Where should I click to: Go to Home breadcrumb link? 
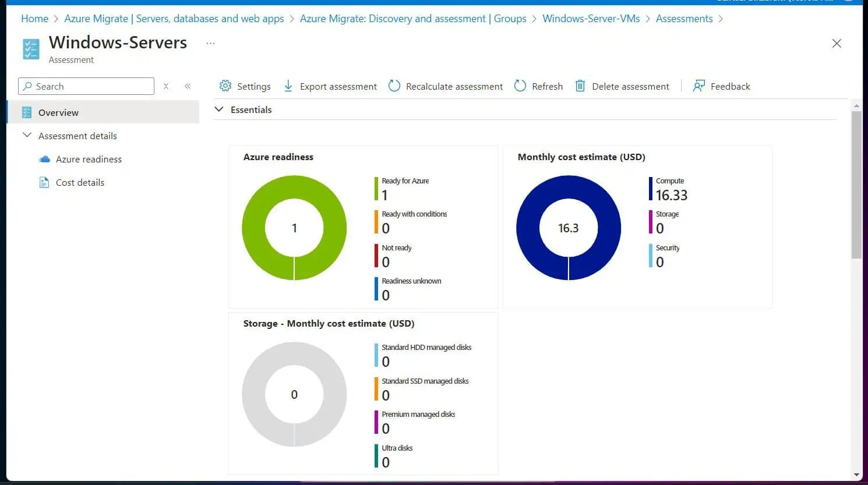click(x=34, y=19)
